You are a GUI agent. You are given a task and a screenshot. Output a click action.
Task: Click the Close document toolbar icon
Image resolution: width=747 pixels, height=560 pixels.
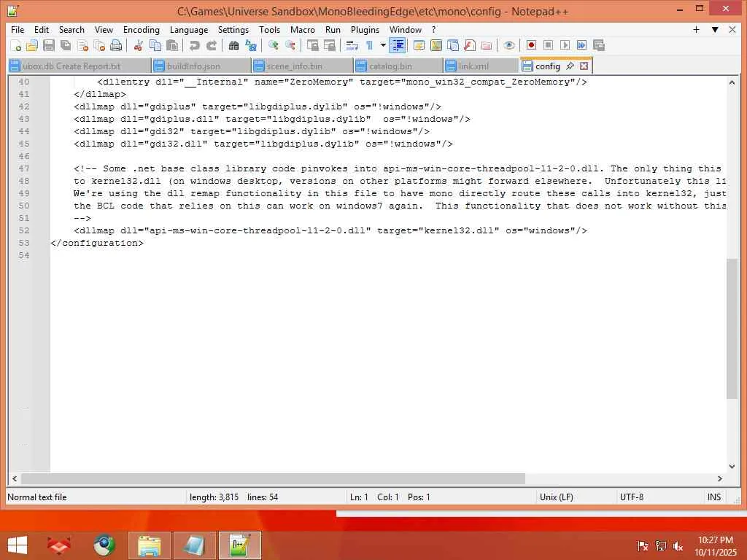82,45
